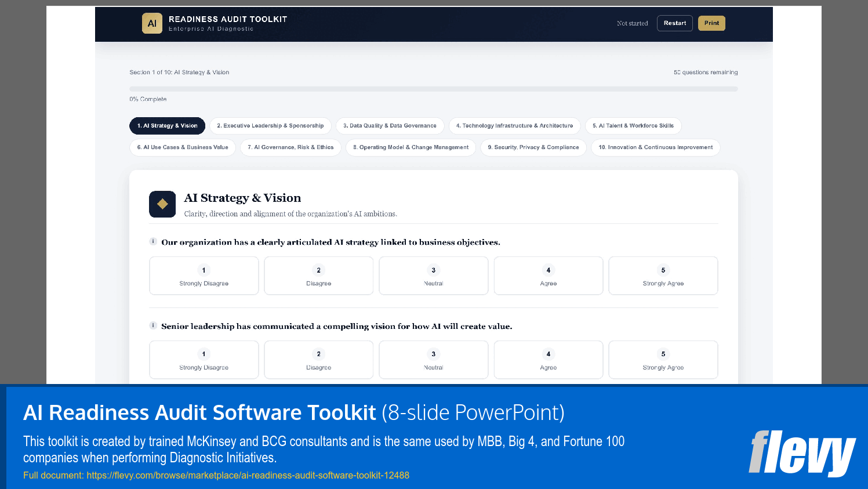Image resolution: width=868 pixels, height=489 pixels.
Task: Choose Strongly Disagree for senior leadership vision question
Action: pyautogui.click(x=204, y=360)
